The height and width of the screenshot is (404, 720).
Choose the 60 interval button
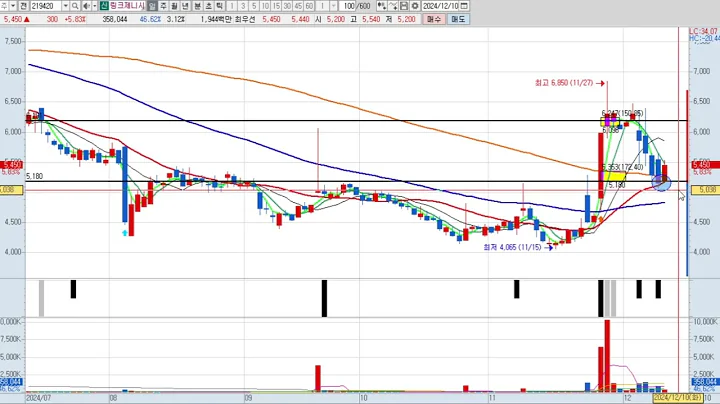[309, 6]
